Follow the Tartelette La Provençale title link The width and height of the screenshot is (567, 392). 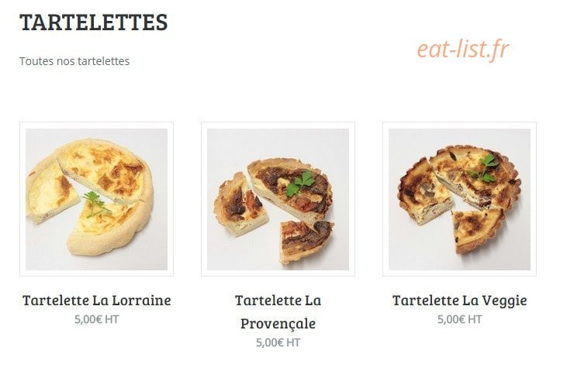point(278,311)
